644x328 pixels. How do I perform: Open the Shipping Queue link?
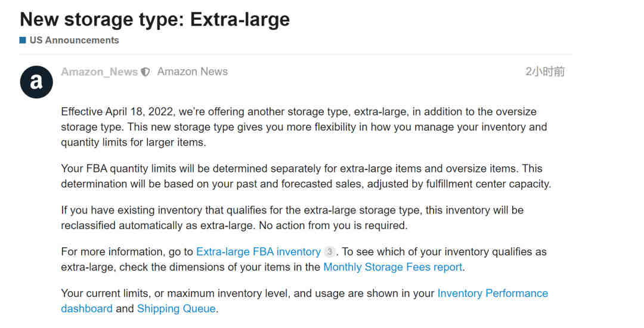click(176, 309)
